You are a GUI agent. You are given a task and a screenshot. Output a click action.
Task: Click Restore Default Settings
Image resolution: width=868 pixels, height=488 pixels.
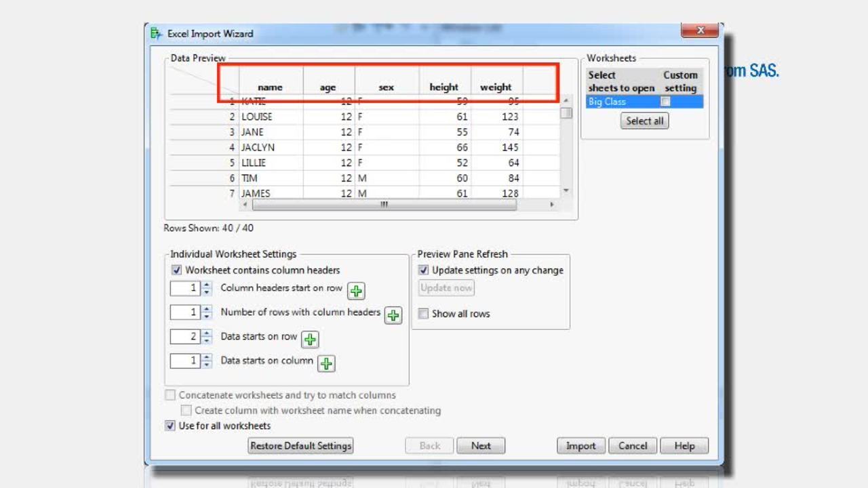pyautogui.click(x=300, y=446)
